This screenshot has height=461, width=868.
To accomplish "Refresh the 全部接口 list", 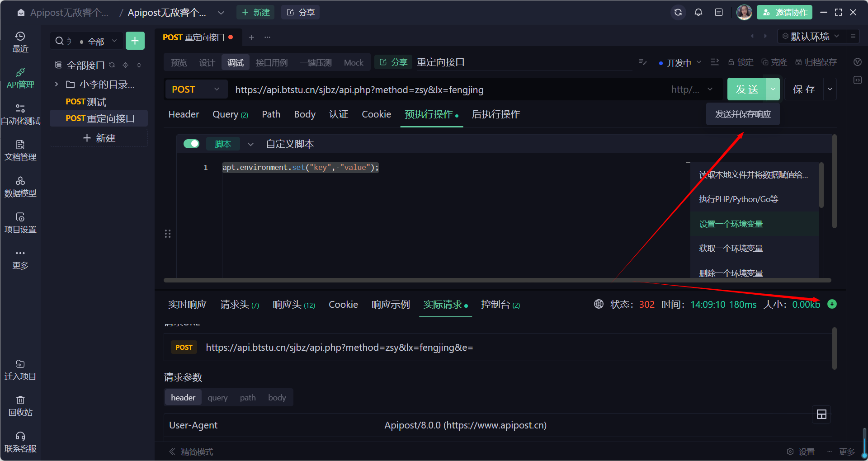I will [112, 65].
